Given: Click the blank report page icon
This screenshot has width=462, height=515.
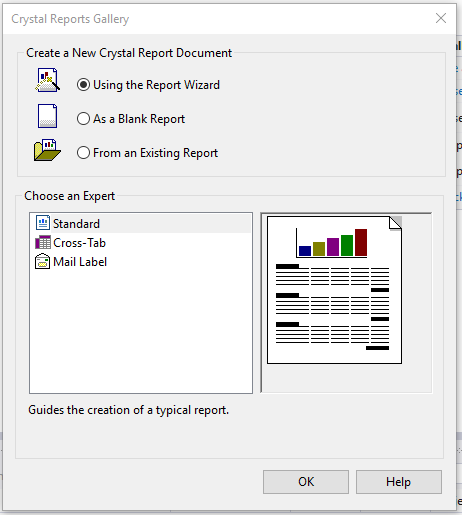Looking at the screenshot, I should click(47, 116).
